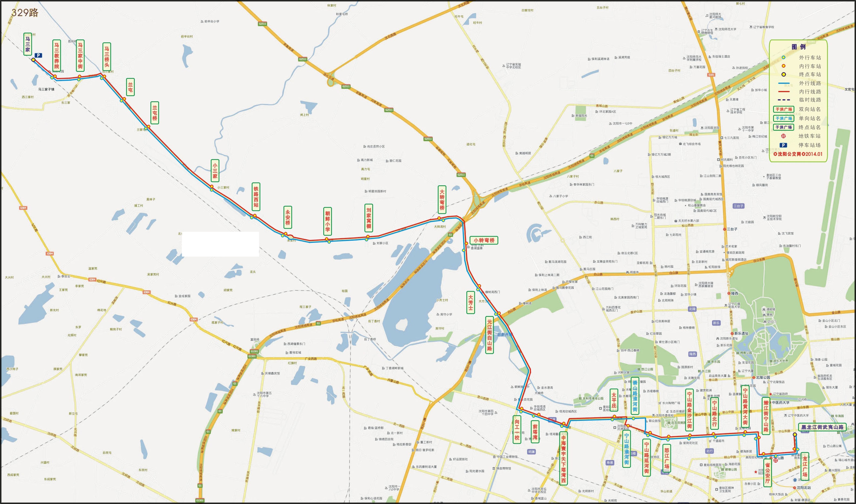Click the 崇山路淮河街 station label
Screen dimensions: 856x504
[635, 396]
